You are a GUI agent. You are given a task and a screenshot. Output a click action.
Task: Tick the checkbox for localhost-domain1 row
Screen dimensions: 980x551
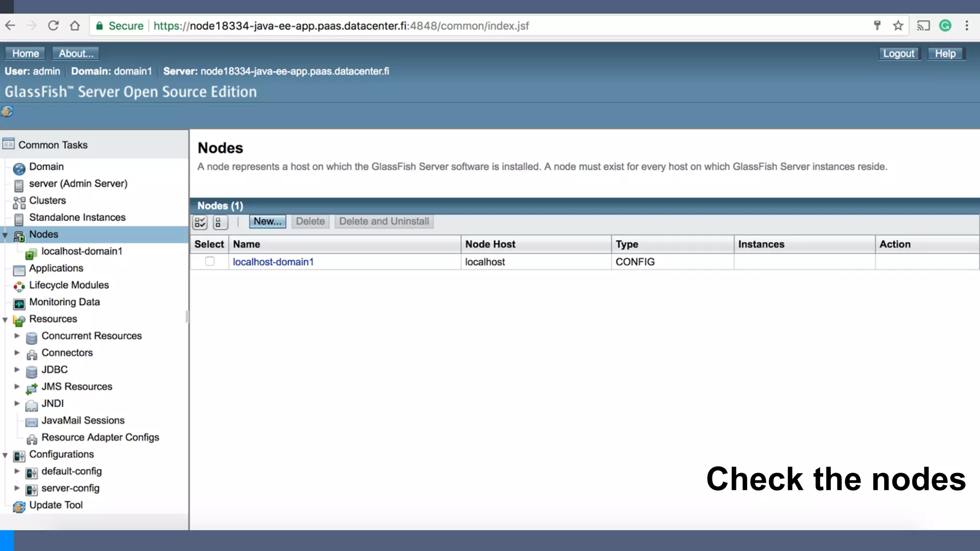(210, 261)
